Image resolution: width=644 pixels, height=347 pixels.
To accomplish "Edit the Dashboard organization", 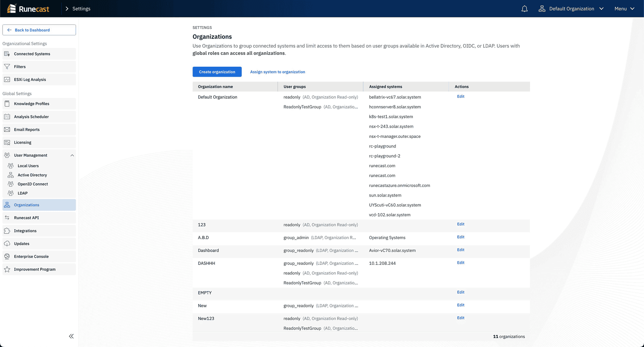I will 460,250.
